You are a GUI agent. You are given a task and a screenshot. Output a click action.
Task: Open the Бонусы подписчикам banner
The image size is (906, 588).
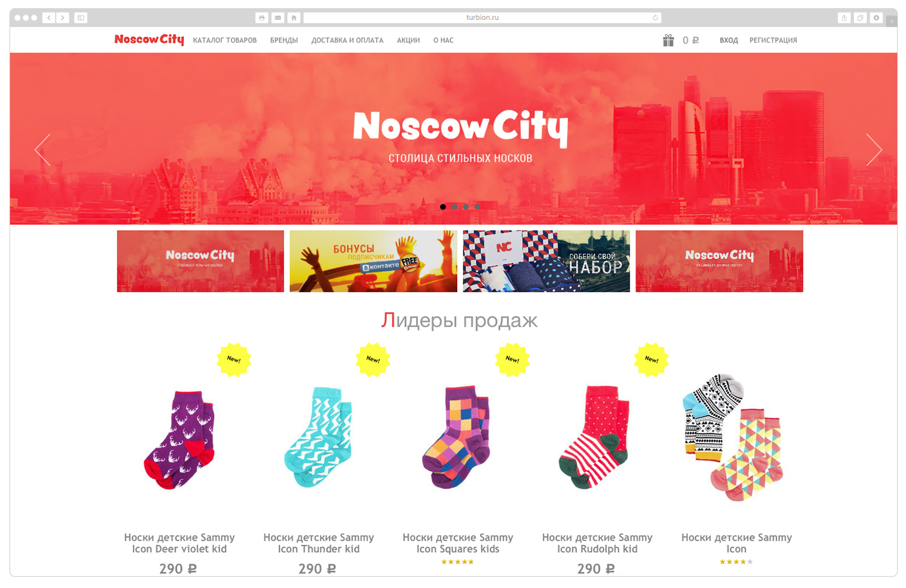point(373,261)
